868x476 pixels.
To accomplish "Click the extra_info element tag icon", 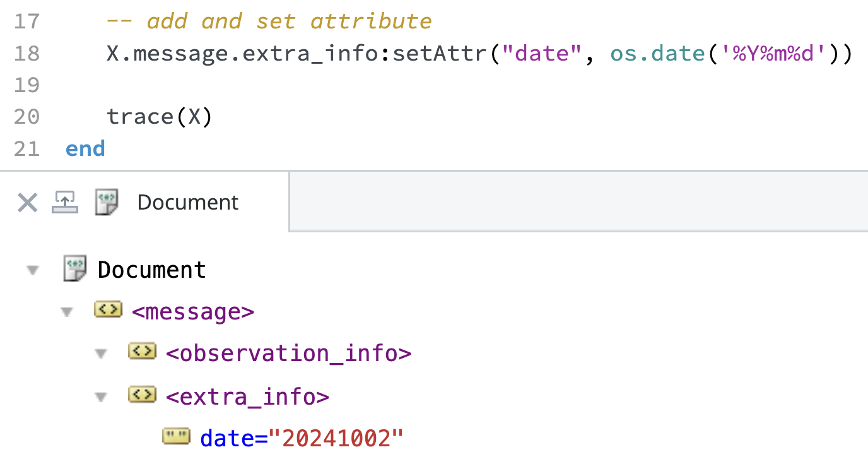I will (x=142, y=395).
